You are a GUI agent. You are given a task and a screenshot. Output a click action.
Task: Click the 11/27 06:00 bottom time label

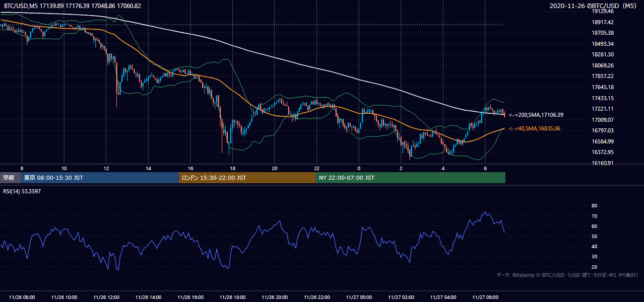pos(485,297)
